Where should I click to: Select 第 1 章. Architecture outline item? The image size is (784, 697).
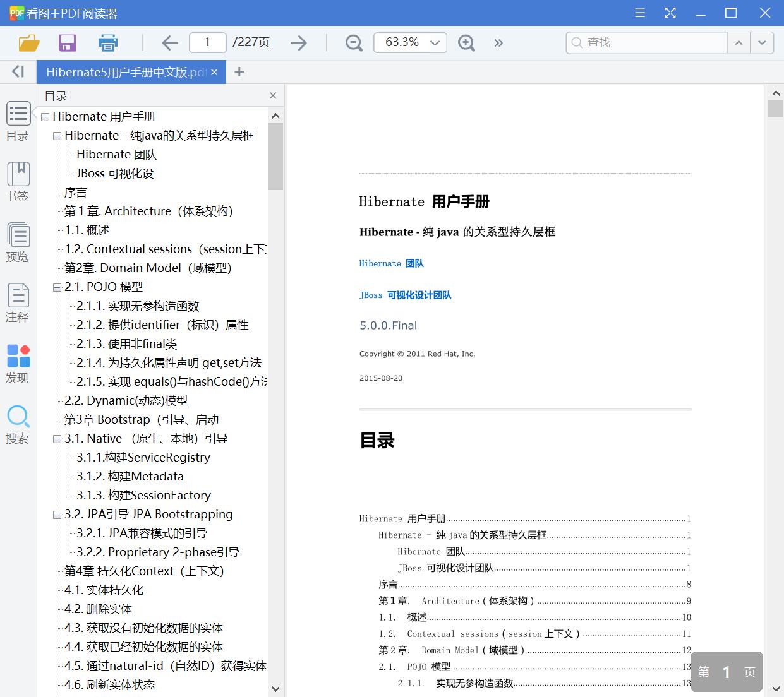[x=148, y=211]
